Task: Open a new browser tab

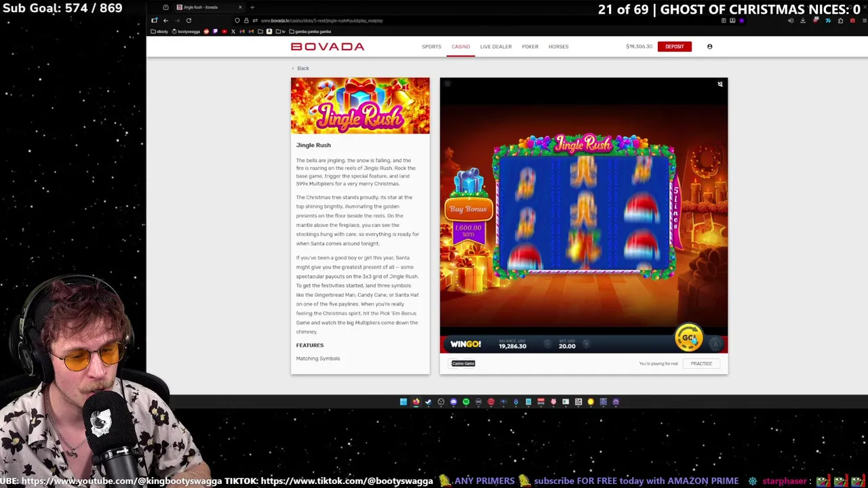Action: (252, 7)
